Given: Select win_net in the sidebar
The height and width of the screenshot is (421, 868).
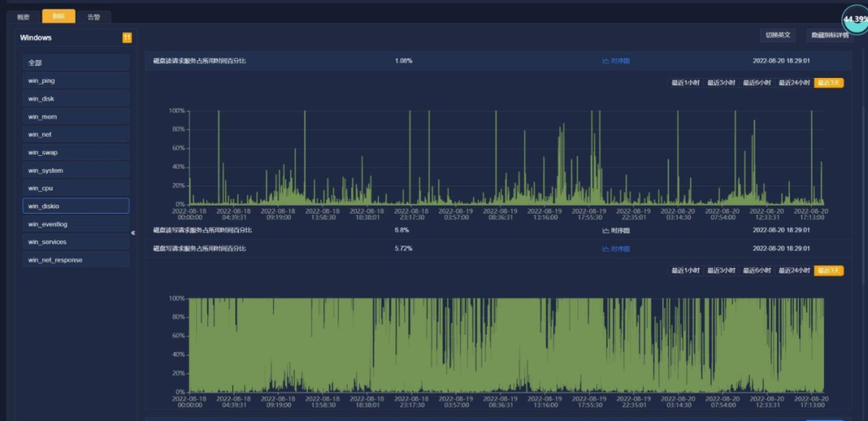Looking at the screenshot, I should (x=76, y=134).
